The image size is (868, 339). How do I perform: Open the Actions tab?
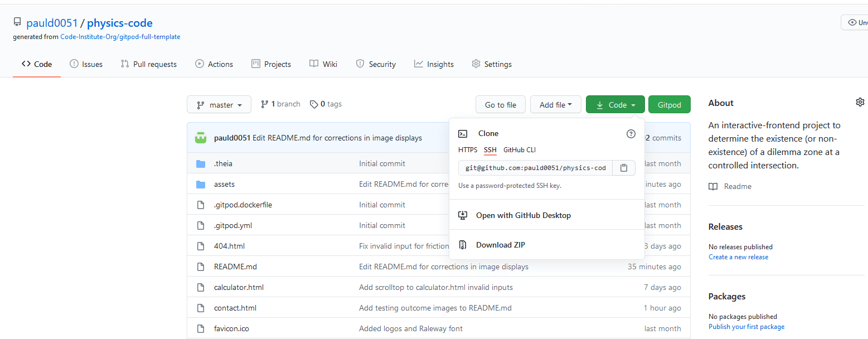[x=214, y=64]
